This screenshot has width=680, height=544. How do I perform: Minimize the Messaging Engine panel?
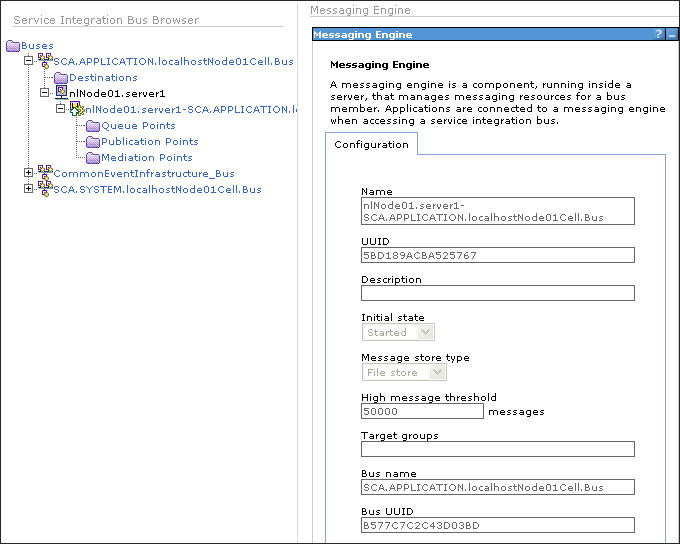coord(672,34)
